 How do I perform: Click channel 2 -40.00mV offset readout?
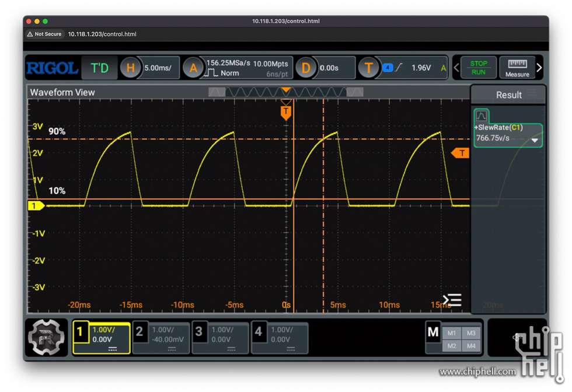(168, 339)
